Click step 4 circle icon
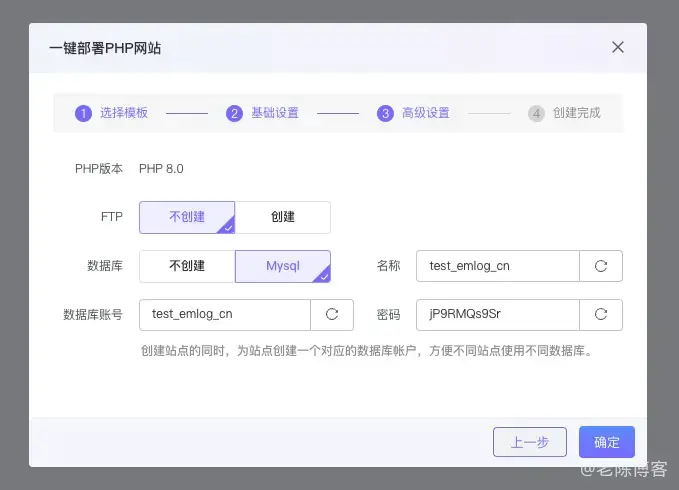 (536, 113)
